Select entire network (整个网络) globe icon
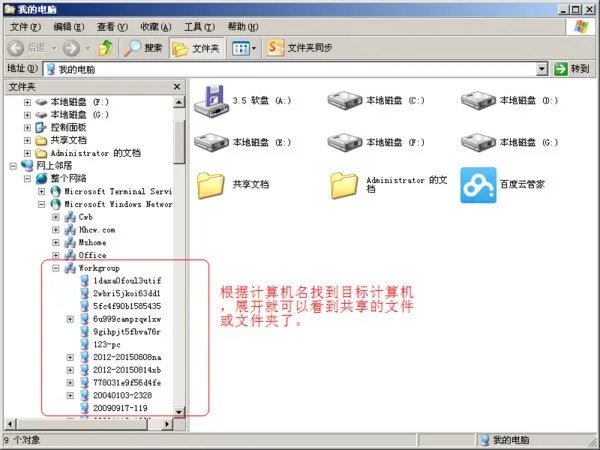Screen dimensions: 600x450 (41, 179)
